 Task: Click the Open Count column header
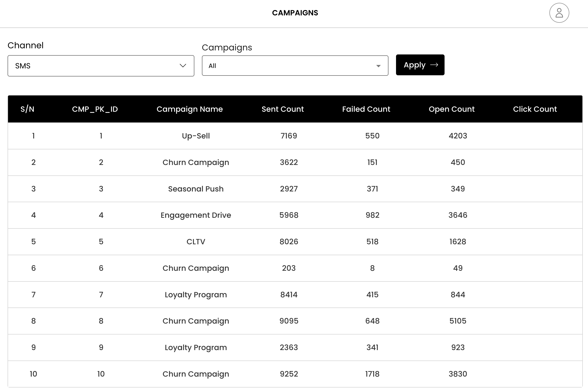click(x=451, y=109)
